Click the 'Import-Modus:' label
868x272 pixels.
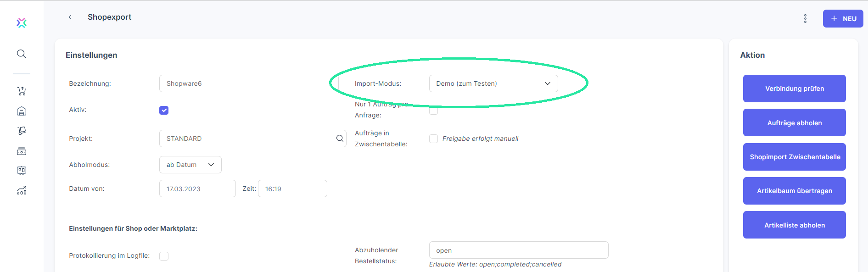tap(378, 83)
